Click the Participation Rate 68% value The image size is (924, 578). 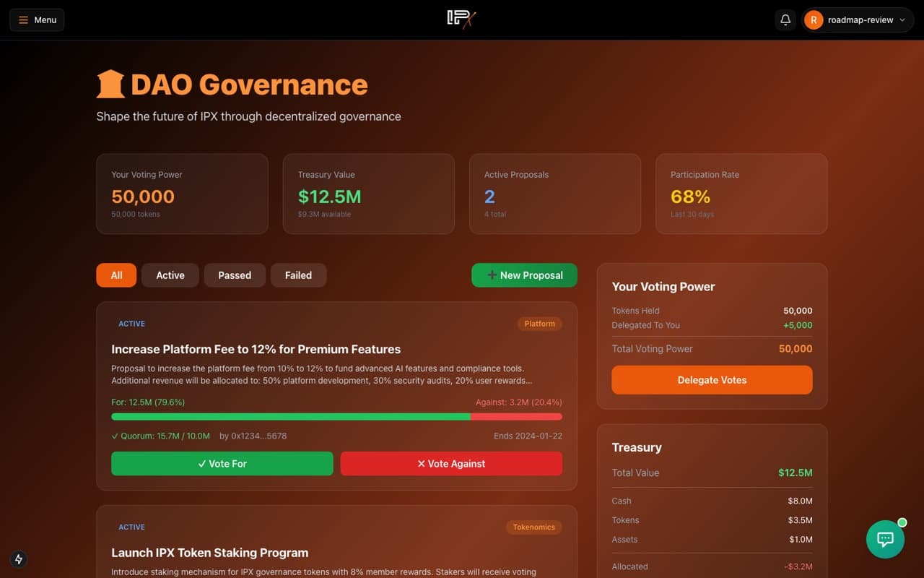click(x=690, y=197)
